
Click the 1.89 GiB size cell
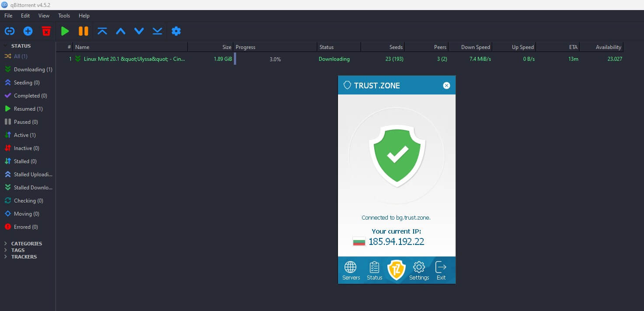(x=223, y=59)
